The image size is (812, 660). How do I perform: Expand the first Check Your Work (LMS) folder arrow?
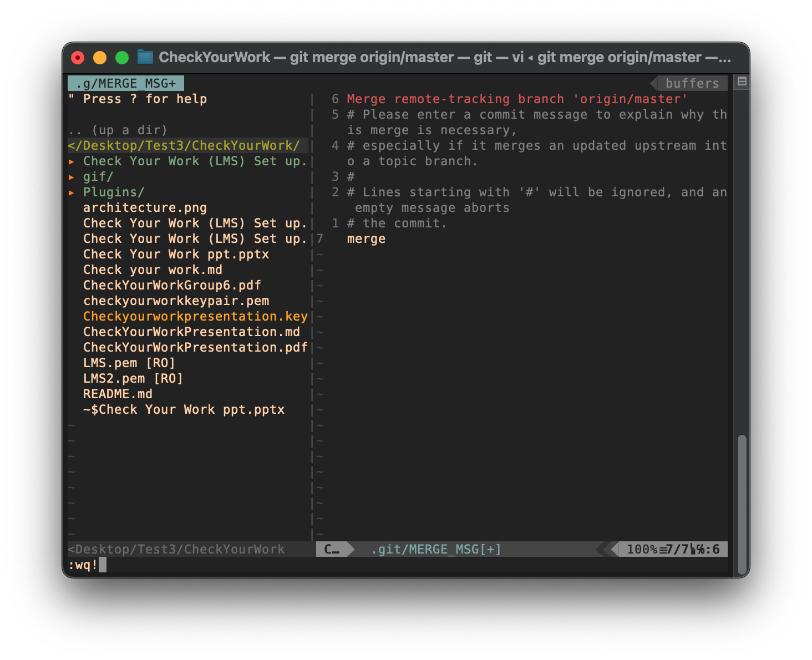pyautogui.click(x=72, y=161)
